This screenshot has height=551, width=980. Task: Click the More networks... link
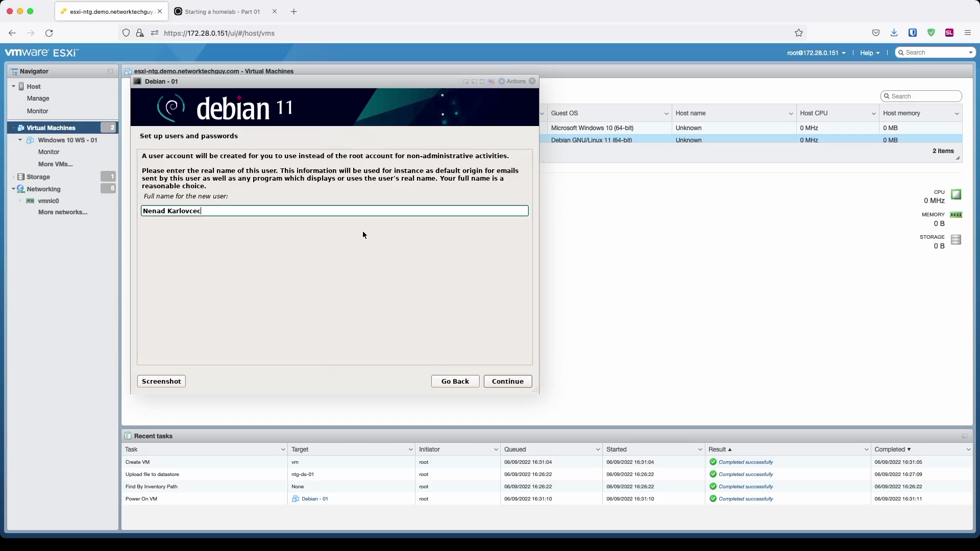(63, 212)
